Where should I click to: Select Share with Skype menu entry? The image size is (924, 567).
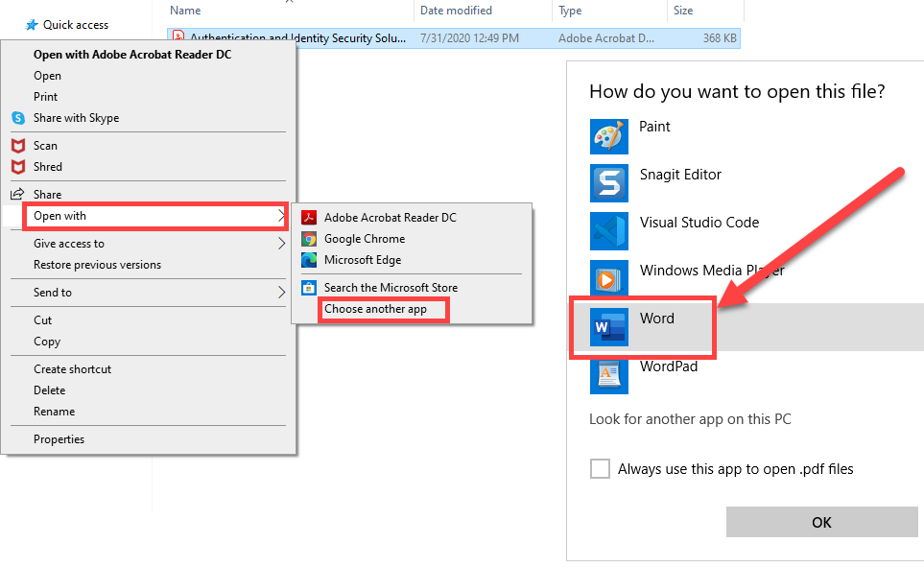pos(76,118)
